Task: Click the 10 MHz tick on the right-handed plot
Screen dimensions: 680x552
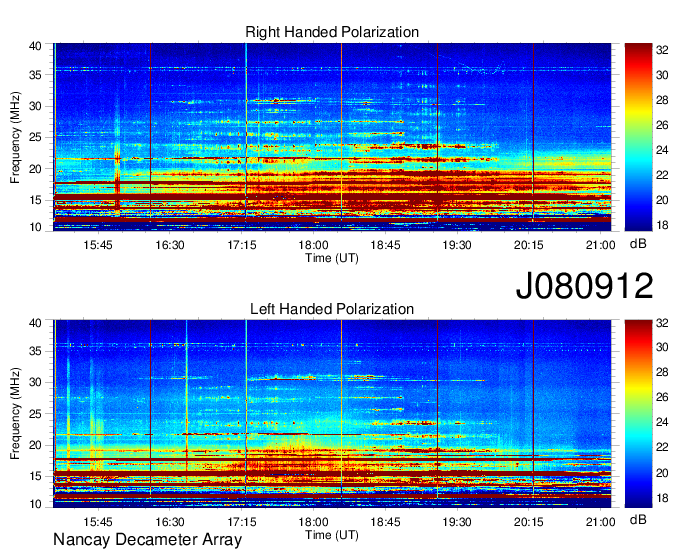Action: tap(35, 227)
